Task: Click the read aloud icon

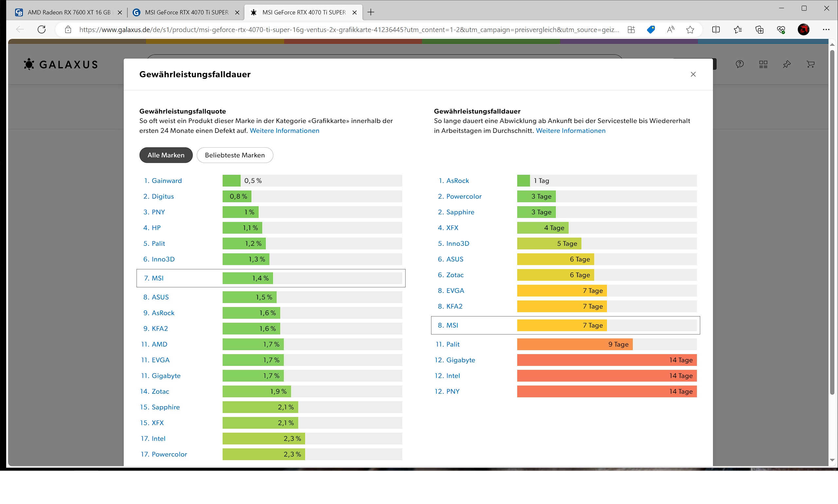Action: coord(670,29)
